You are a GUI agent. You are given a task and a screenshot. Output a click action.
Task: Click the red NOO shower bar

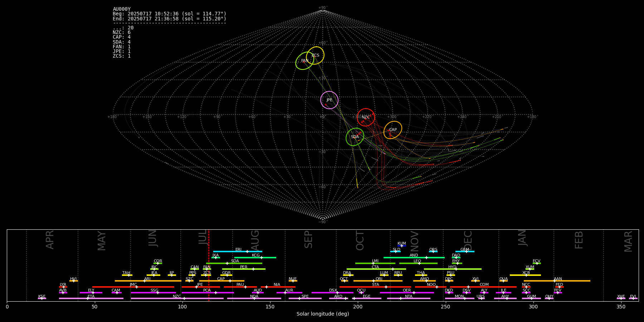[x=431, y=287]
